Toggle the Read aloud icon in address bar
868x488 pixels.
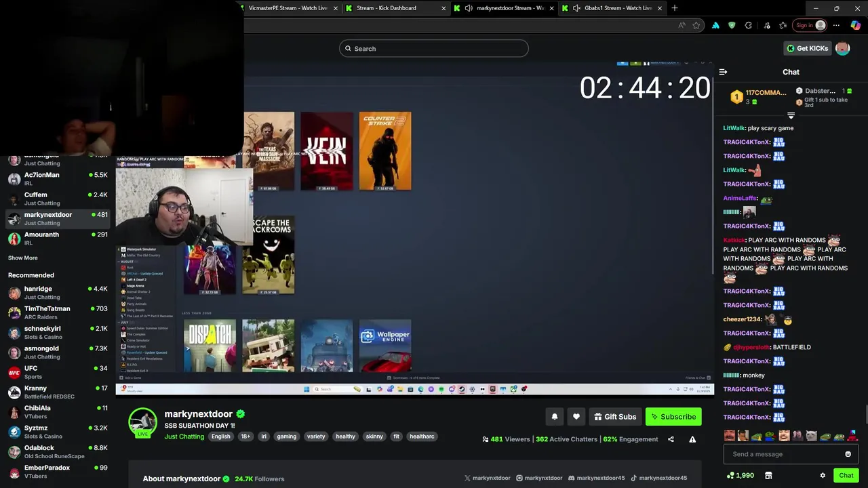pyautogui.click(x=682, y=25)
